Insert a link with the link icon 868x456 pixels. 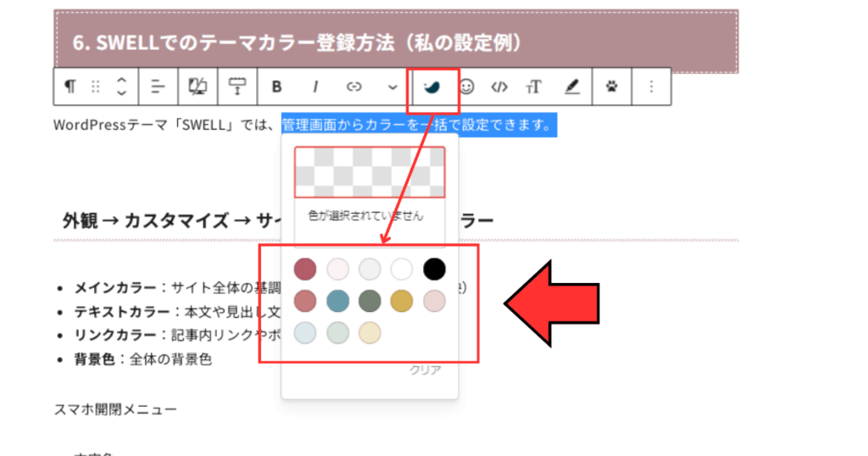tap(354, 86)
